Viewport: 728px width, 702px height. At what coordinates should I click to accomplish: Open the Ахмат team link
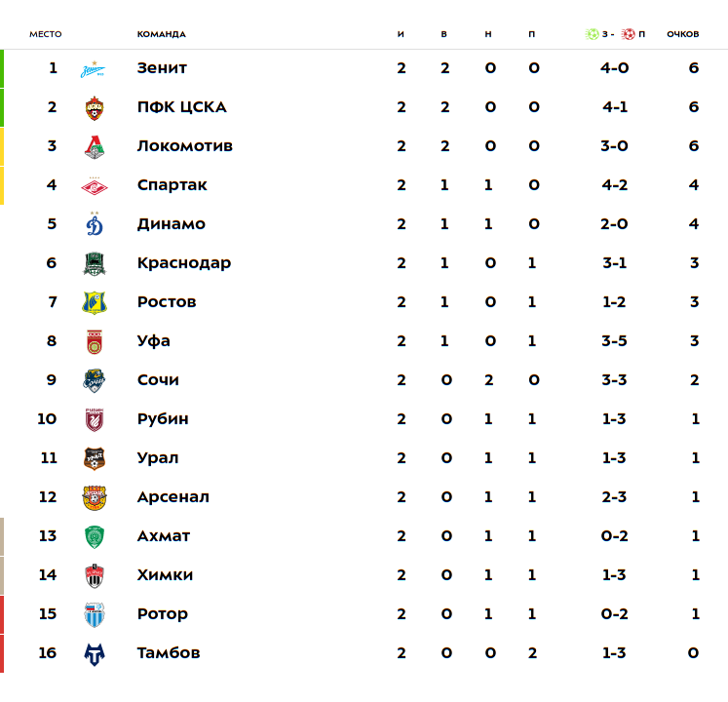pos(164,536)
